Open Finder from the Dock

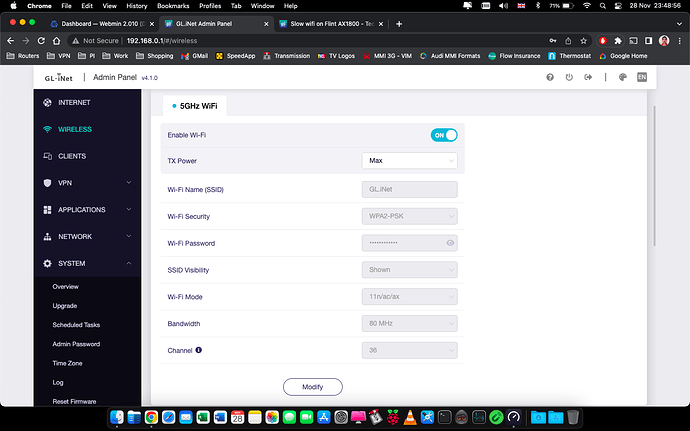pyautogui.click(x=117, y=417)
